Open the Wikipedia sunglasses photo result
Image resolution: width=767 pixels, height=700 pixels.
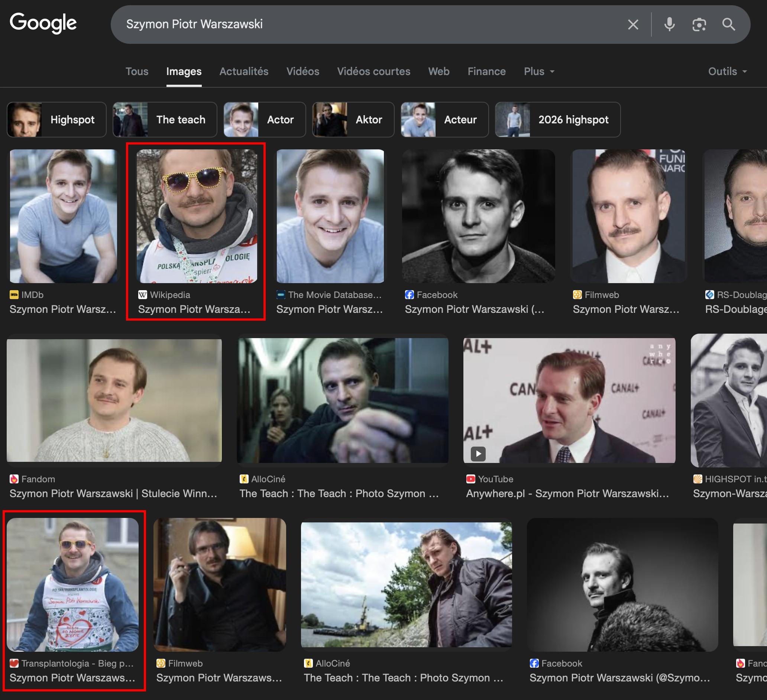[197, 216]
